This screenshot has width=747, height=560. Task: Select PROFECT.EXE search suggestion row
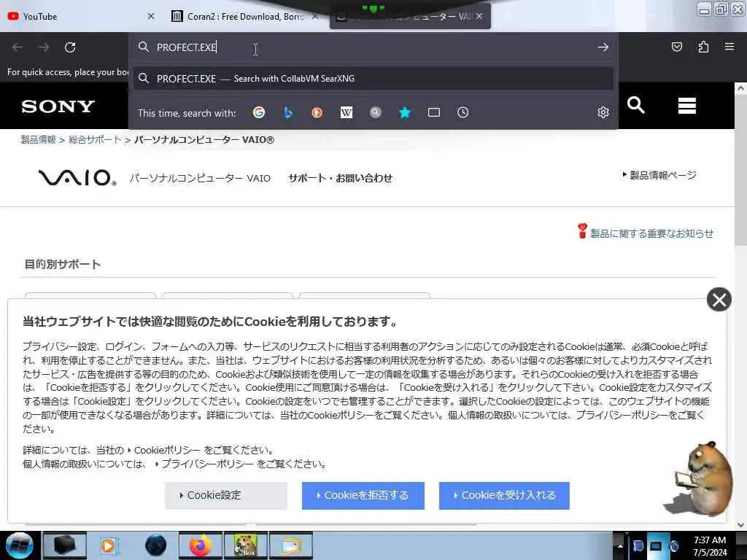[373, 79]
